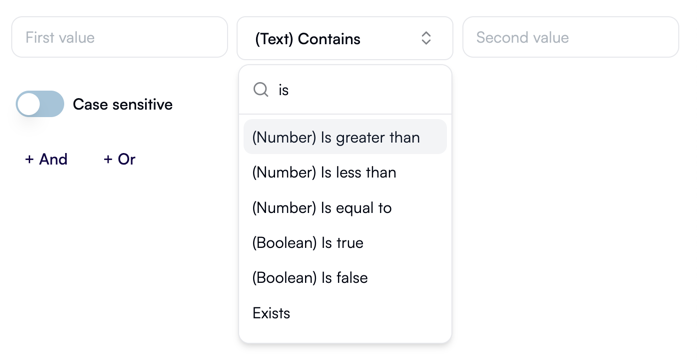The height and width of the screenshot is (360, 697).
Task: Add an And condition
Action: (x=46, y=159)
